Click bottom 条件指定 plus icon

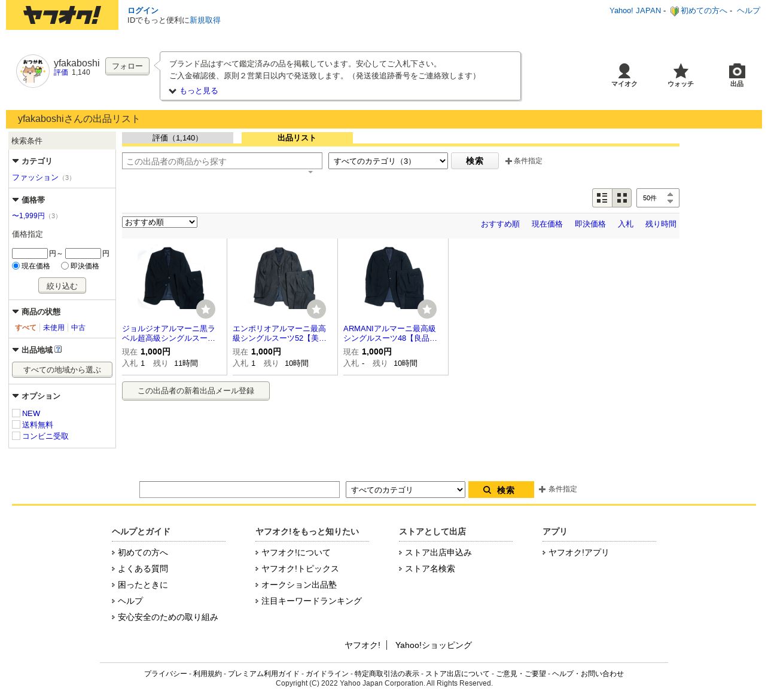coord(542,489)
